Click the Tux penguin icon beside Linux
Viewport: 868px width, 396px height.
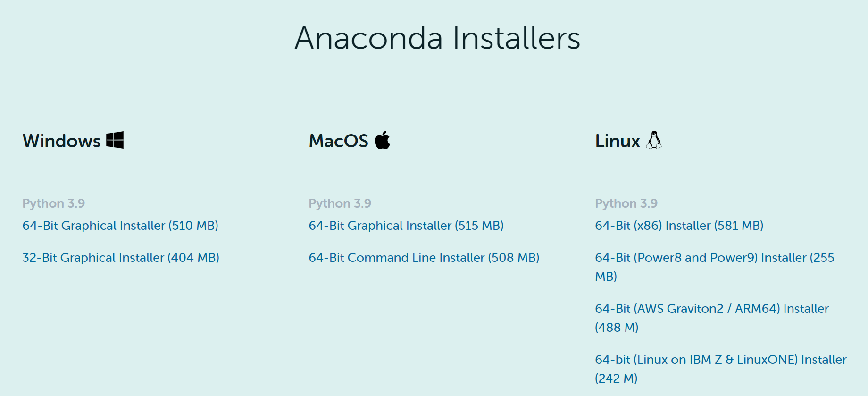654,140
